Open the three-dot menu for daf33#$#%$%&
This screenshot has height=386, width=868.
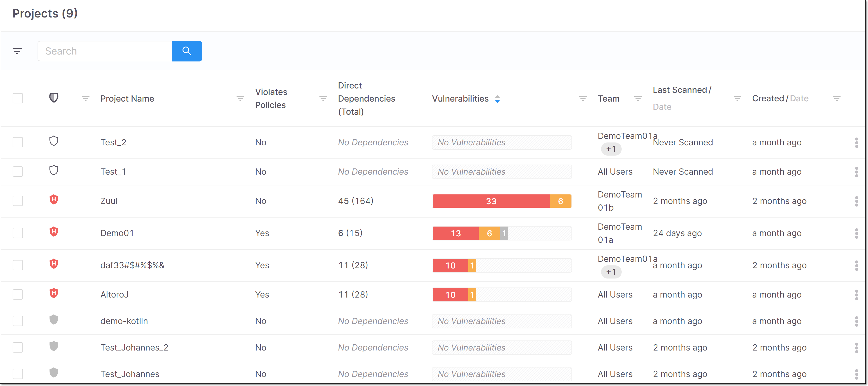click(856, 266)
